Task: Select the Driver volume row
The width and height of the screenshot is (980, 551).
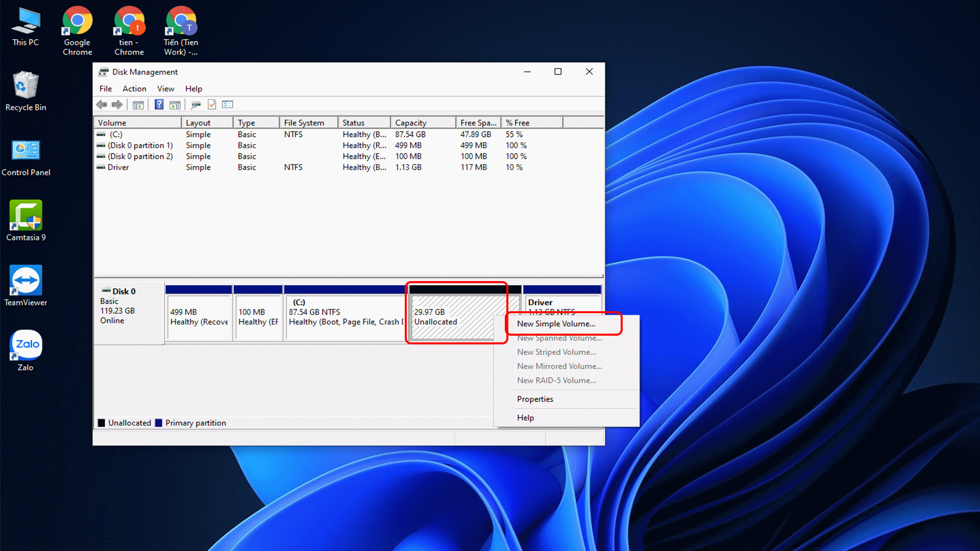Action: pos(118,167)
